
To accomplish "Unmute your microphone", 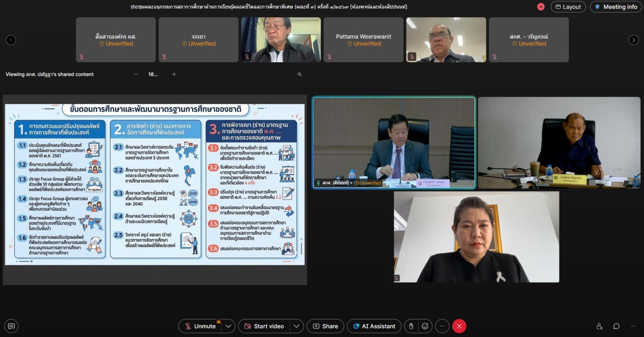I will pos(200,326).
